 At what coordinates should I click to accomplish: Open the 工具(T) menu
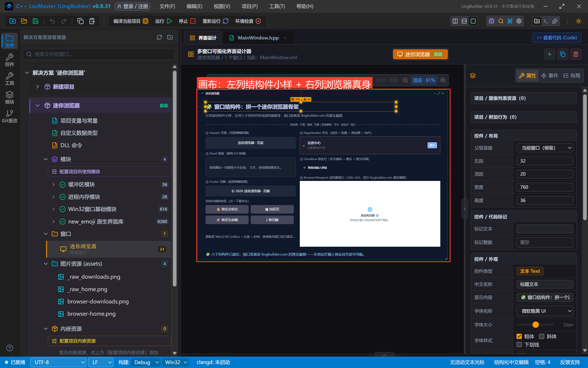[x=277, y=6]
